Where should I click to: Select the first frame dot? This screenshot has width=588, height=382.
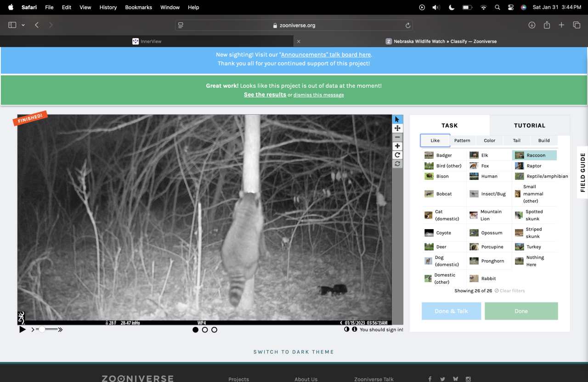tap(196, 330)
